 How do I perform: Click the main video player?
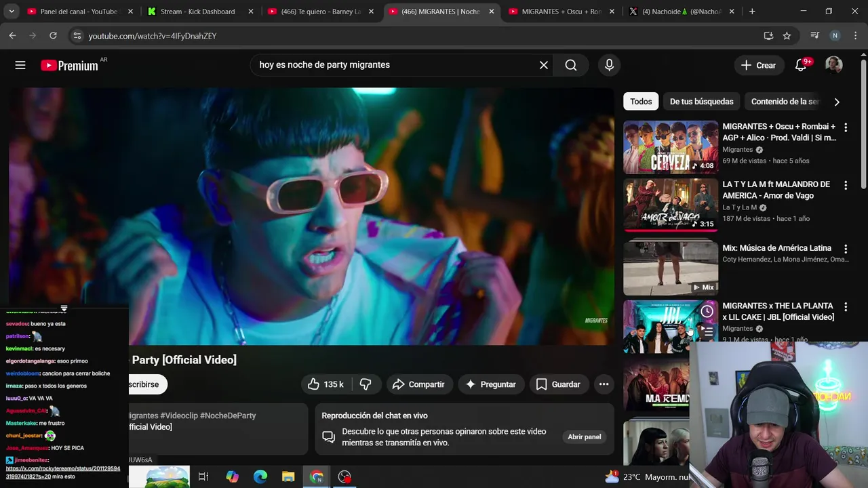click(311, 216)
